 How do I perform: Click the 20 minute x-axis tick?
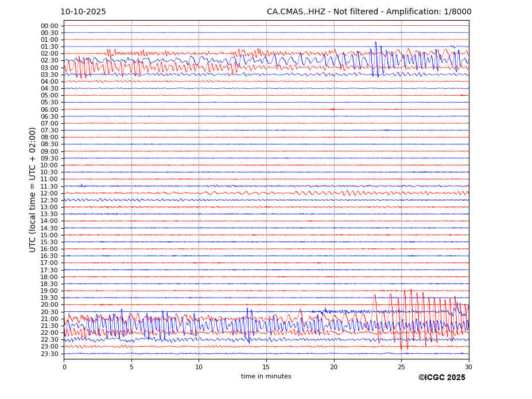pyautogui.click(x=333, y=367)
